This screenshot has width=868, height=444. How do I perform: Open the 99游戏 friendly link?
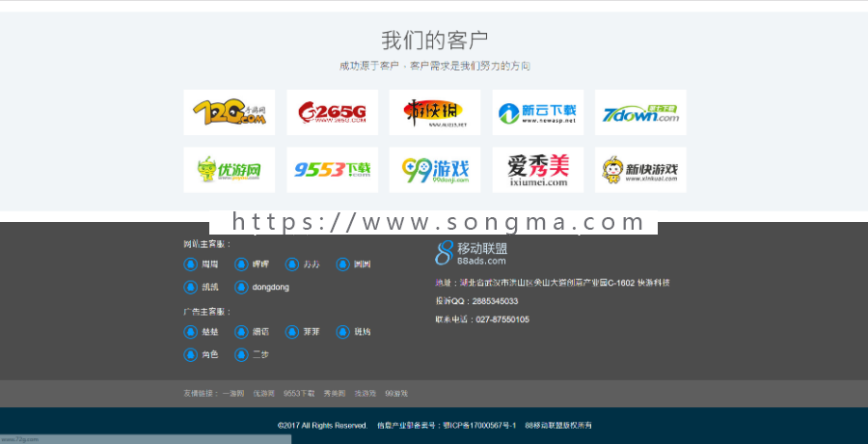point(396,394)
